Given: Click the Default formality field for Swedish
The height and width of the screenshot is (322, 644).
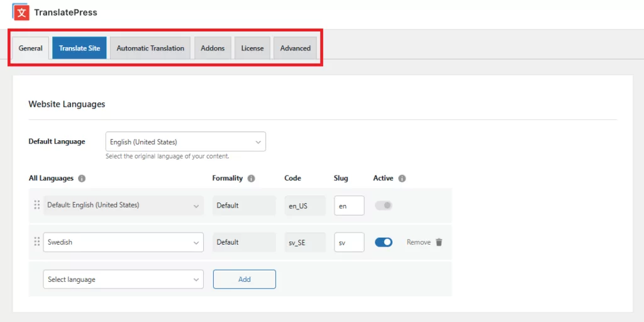Looking at the screenshot, I should tap(244, 242).
